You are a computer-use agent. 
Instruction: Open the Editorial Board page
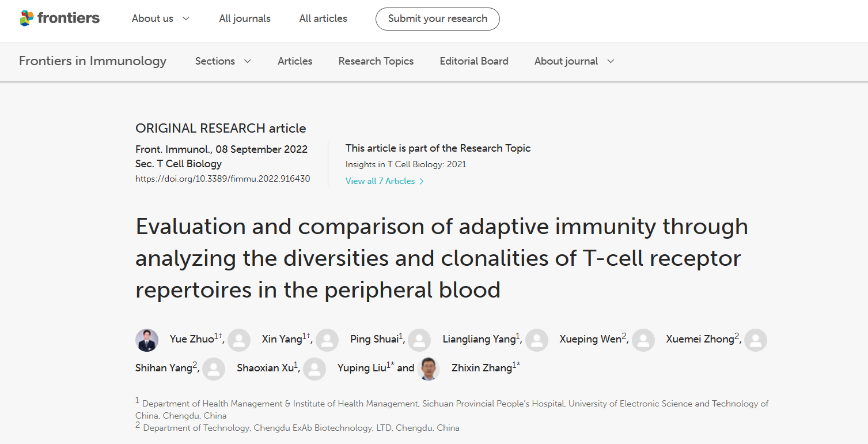point(474,61)
